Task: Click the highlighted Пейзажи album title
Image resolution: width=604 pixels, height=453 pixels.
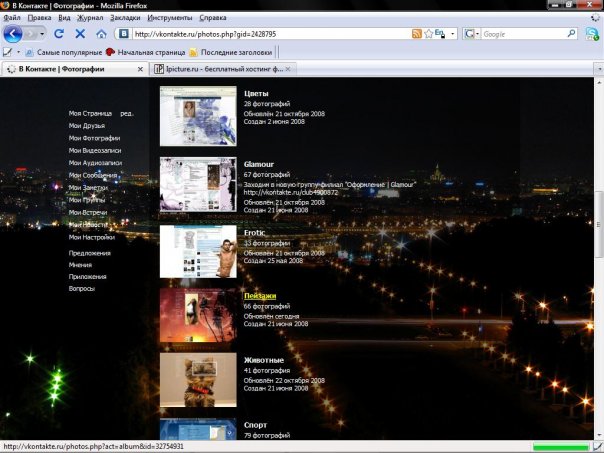Action: pyautogui.click(x=260, y=296)
